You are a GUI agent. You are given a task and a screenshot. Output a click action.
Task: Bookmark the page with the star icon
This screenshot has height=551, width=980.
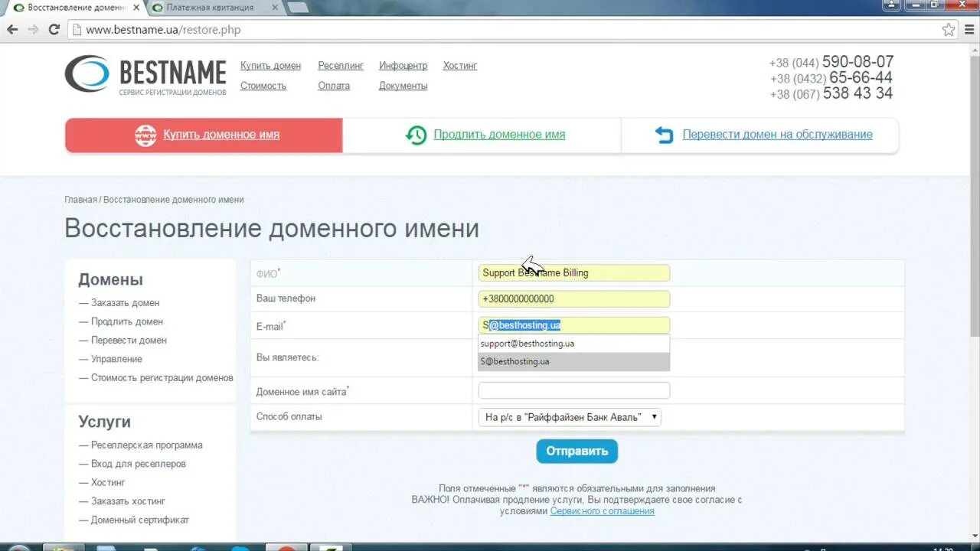coord(949,30)
